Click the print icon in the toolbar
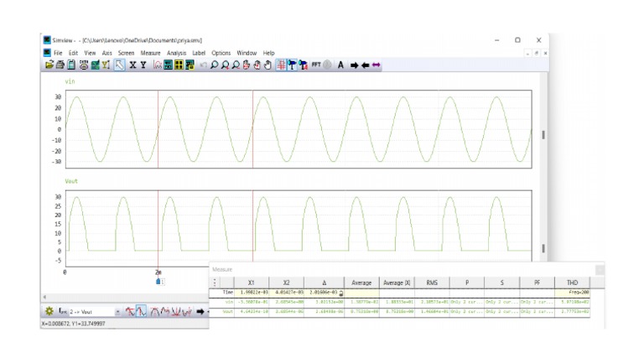Screen dimensions: 644x363 pos(60,65)
